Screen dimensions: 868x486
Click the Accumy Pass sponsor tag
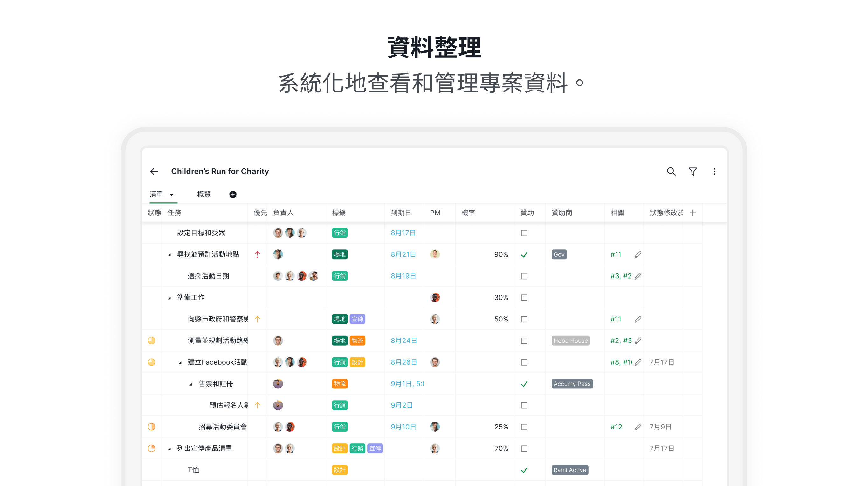pyautogui.click(x=572, y=384)
